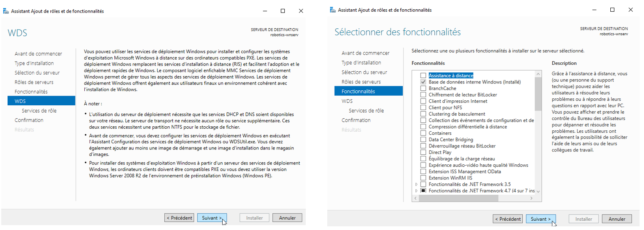The height and width of the screenshot is (230, 644).
Task: Enable Chiffrement de lecteur BitLocker
Action: [423, 95]
